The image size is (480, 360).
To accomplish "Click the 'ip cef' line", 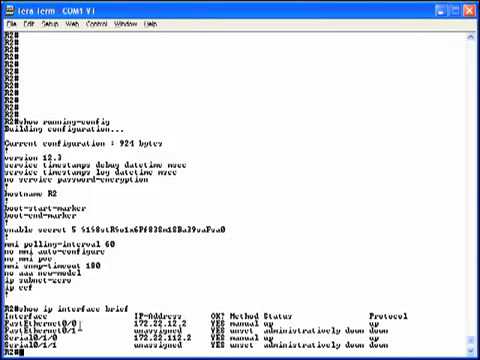I will [x=18, y=287].
